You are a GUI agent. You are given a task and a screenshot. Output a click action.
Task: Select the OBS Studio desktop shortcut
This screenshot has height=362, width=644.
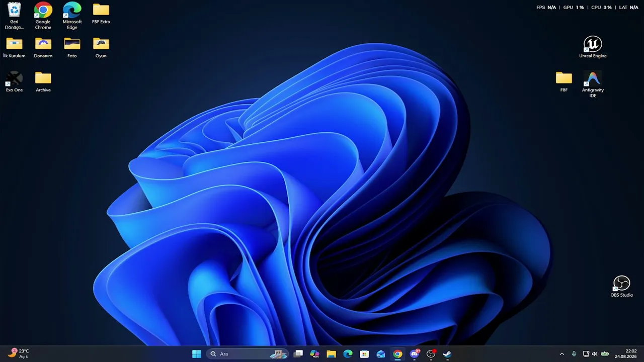(621, 287)
